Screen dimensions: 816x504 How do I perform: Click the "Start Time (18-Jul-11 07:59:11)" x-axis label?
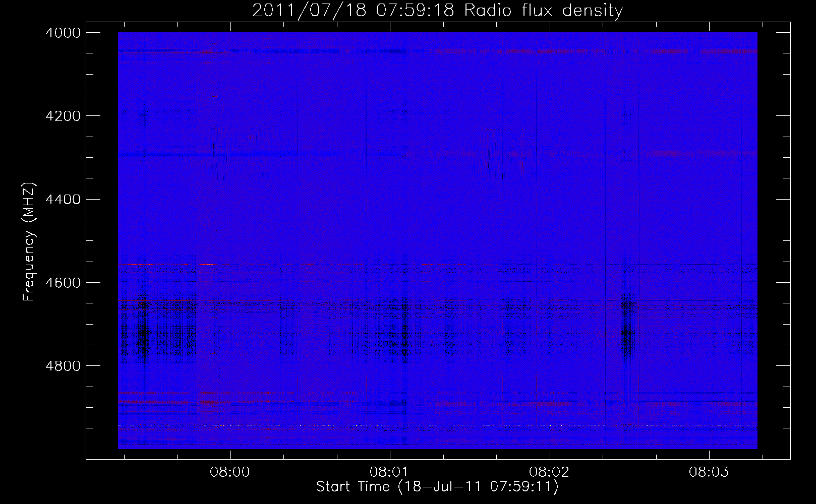(437, 487)
